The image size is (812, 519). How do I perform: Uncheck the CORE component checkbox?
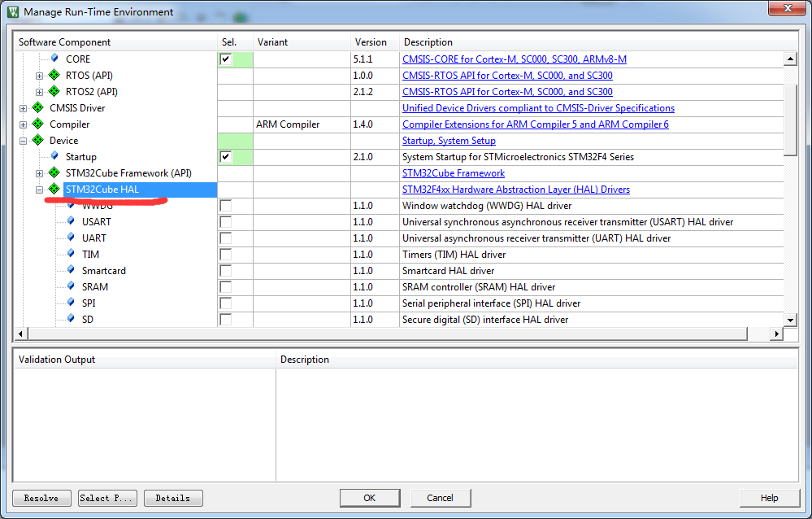226,59
